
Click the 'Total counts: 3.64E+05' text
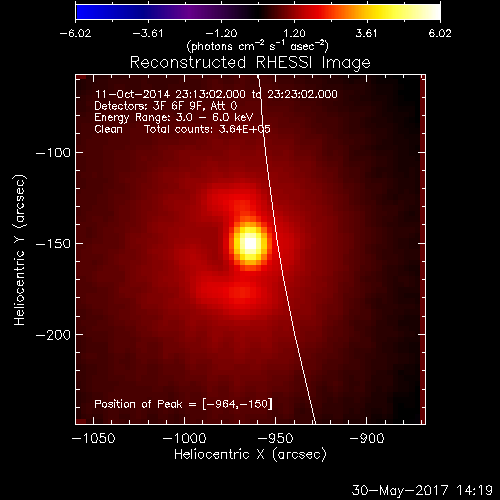click(x=207, y=129)
